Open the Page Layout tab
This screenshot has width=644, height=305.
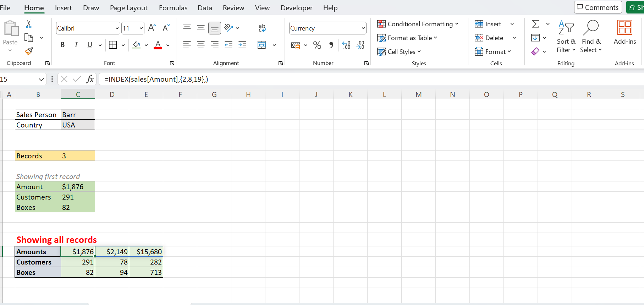click(128, 8)
